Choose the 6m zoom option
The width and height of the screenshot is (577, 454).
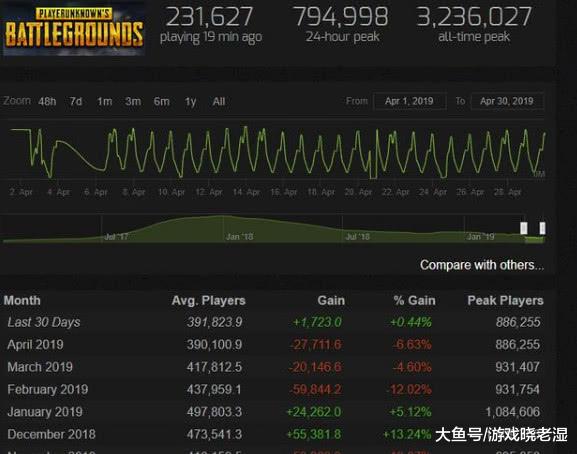click(162, 101)
